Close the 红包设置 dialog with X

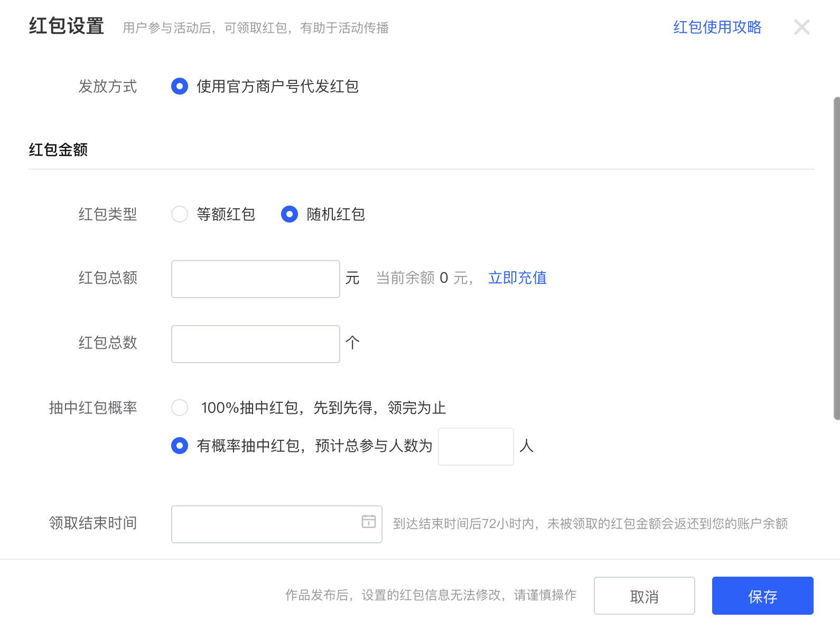click(801, 27)
